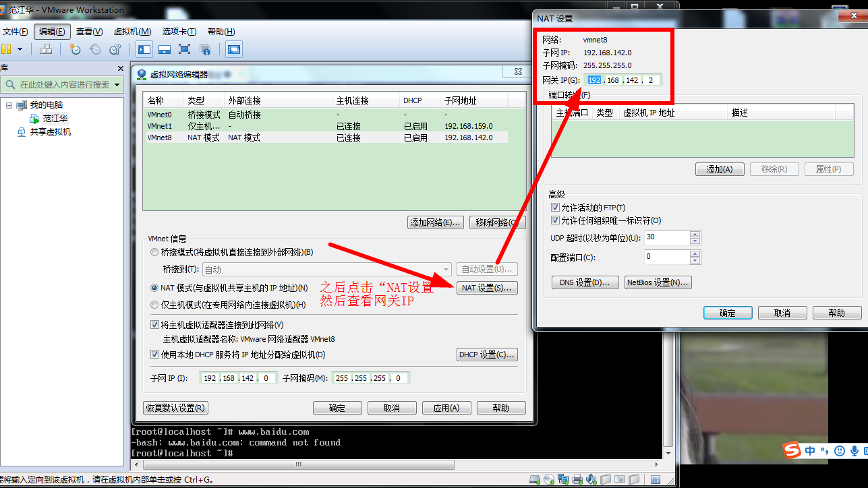Click the Sogou microphone voice input icon

coord(855,451)
